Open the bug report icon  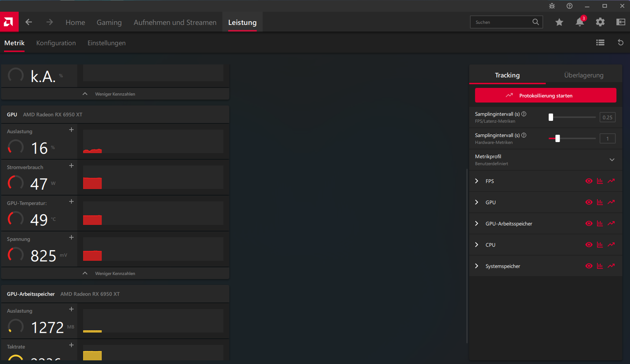coord(552,6)
